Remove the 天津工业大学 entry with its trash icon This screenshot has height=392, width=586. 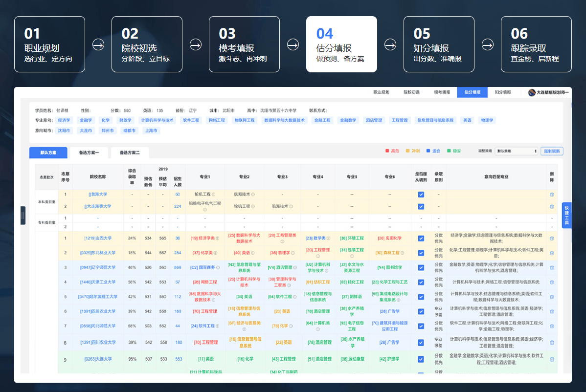point(552,282)
